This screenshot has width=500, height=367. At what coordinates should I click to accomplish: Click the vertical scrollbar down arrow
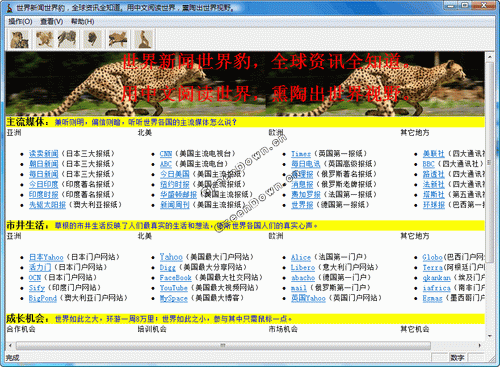tap(489, 336)
